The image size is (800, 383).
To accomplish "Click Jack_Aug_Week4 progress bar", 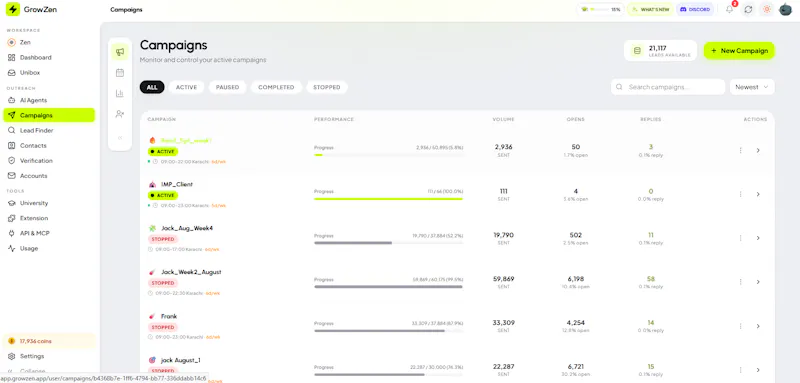I will pyautogui.click(x=388, y=243).
